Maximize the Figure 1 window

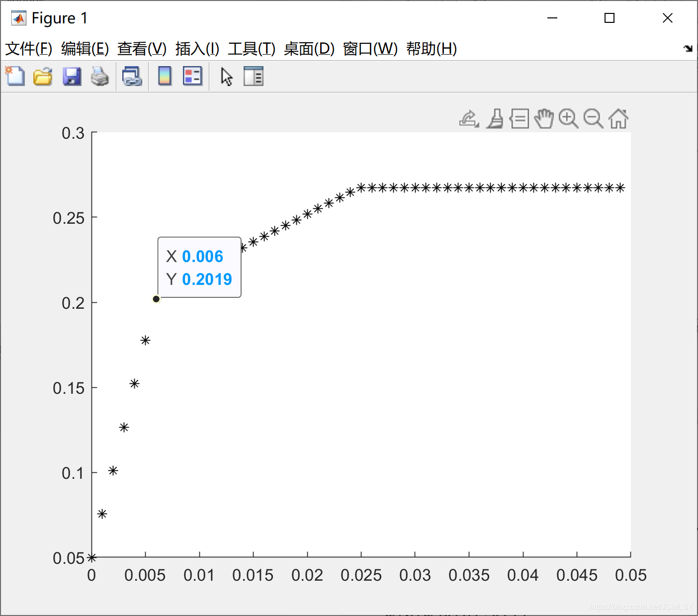tap(610, 18)
